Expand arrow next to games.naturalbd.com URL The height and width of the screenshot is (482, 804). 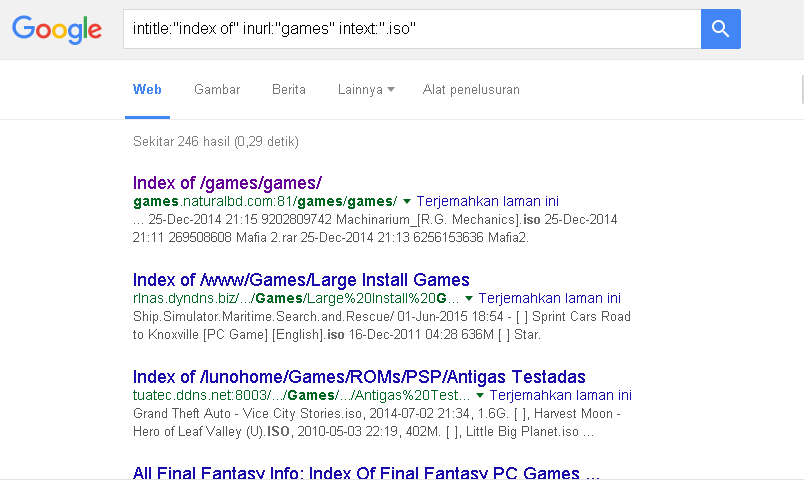407,202
